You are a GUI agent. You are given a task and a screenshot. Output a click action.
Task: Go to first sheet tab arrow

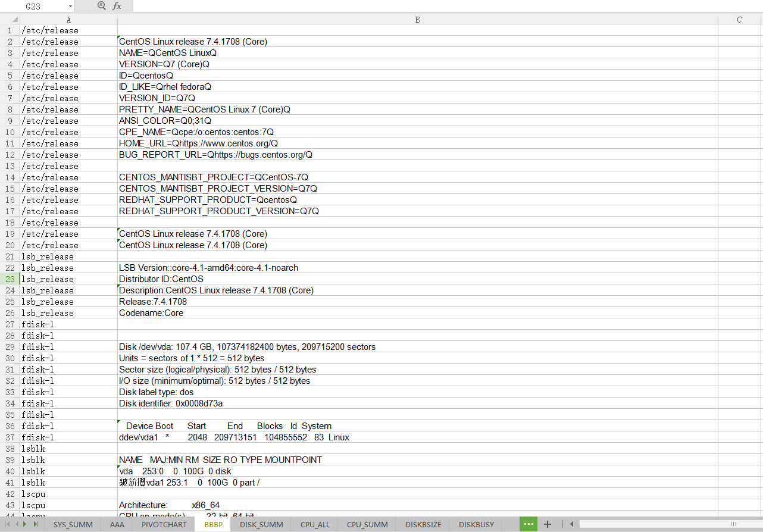pyautogui.click(x=8, y=524)
